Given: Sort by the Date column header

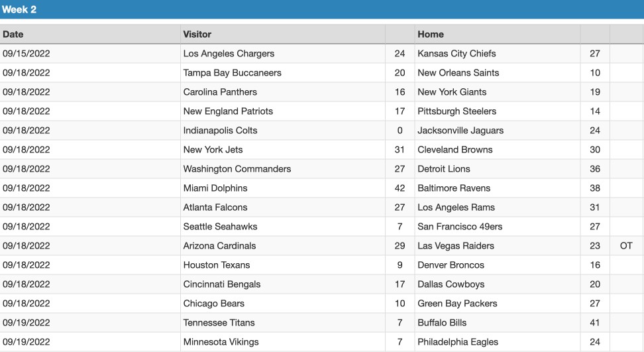Looking at the screenshot, I should [90, 34].
